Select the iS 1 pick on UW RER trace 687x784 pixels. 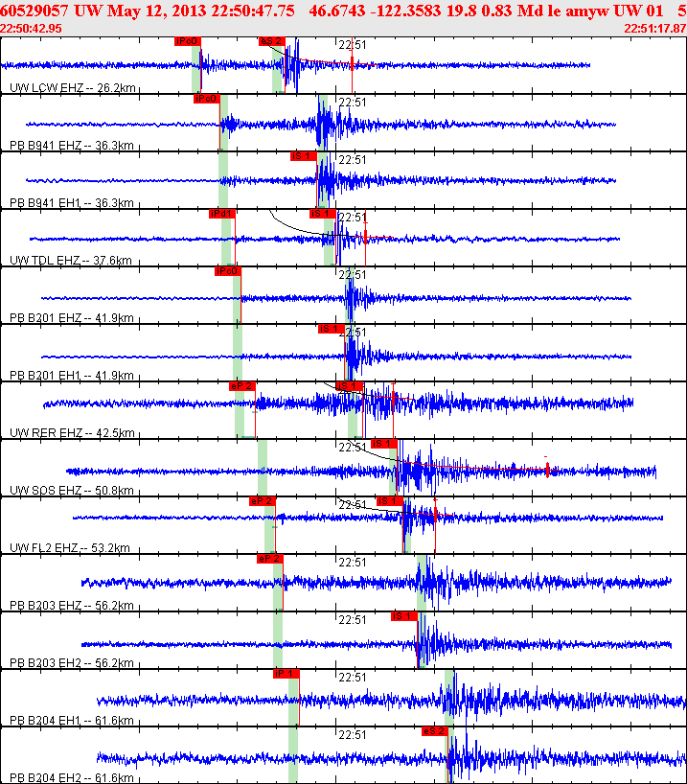tap(350, 386)
